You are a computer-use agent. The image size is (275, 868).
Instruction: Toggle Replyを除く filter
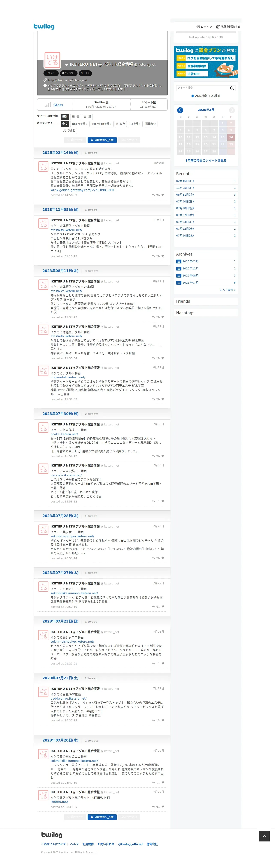click(80, 124)
